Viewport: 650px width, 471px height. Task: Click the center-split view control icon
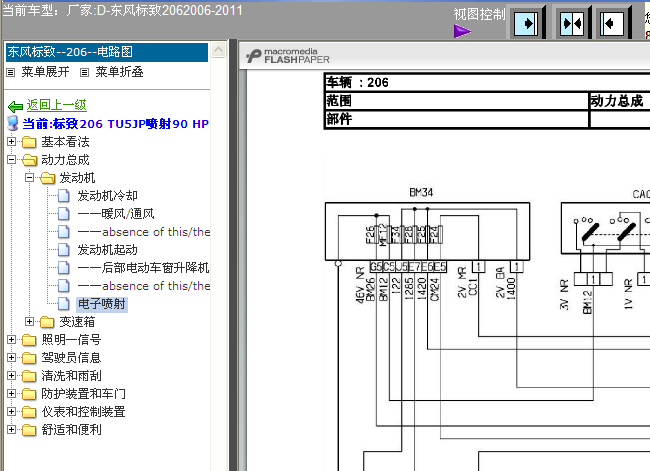click(x=572, y=23)
